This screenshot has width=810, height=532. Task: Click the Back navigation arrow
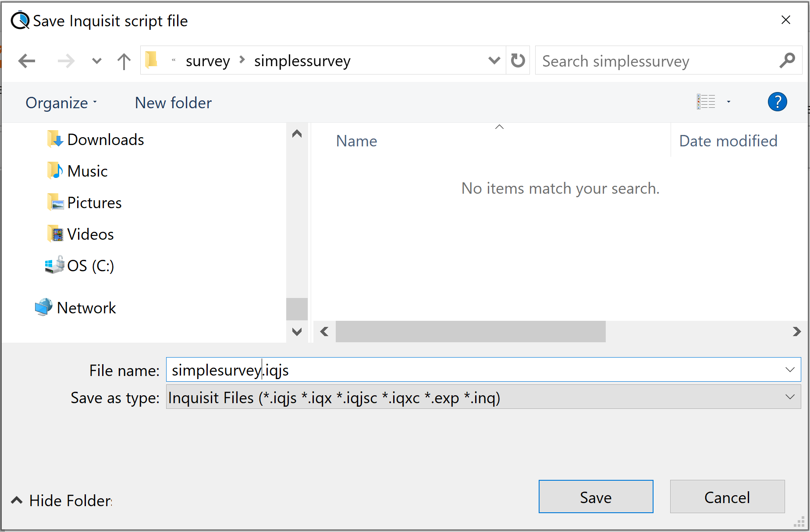tap(27, 61)
